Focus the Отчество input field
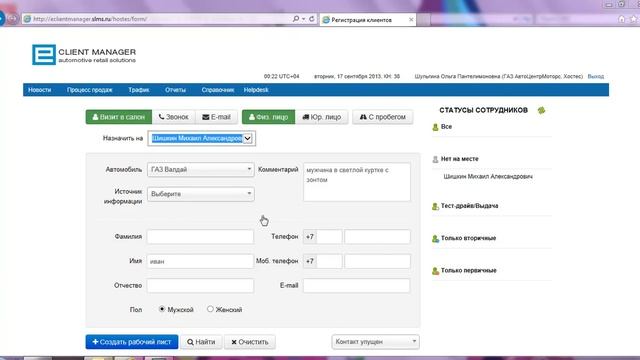Viewport: 640px width, 360px height. coord(200,286)
